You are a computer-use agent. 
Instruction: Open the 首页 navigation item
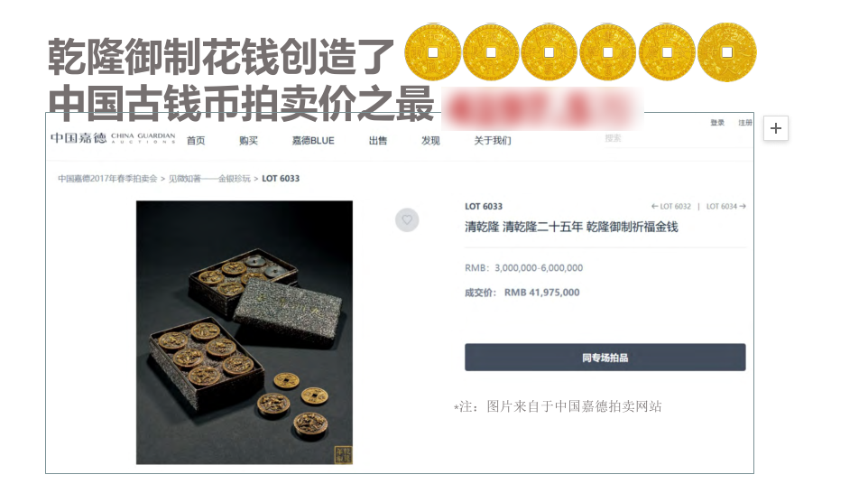(196, 141)
